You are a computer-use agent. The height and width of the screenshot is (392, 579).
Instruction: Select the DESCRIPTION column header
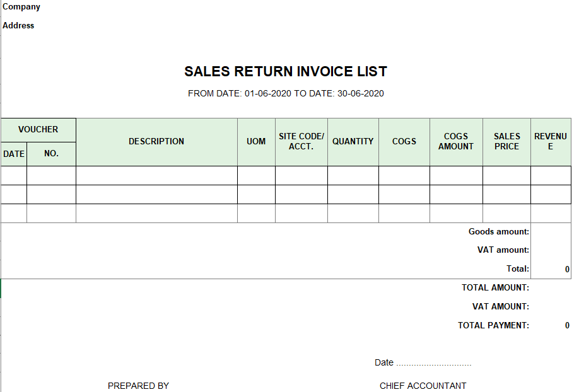(156, 142)
